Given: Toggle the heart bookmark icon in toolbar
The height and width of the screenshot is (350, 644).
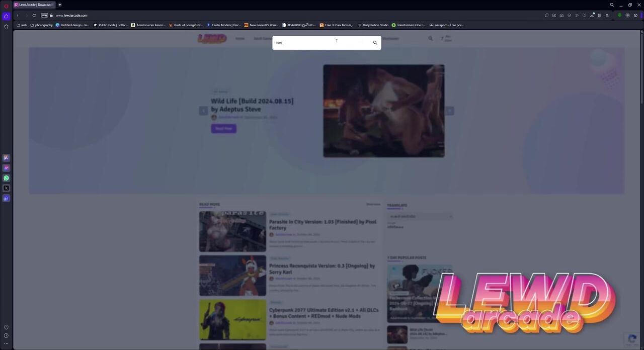Looking at the screenshot, I should click(x=584, y=16).
